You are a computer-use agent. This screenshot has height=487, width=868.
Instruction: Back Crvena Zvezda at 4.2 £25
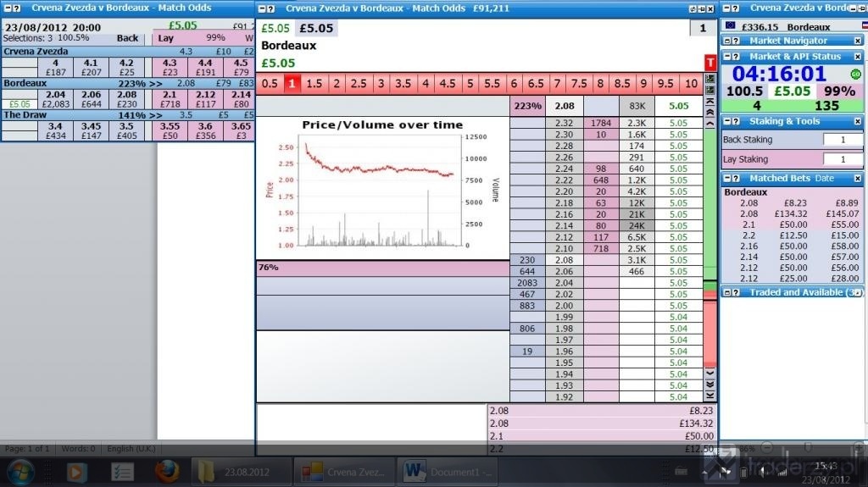click(x=127, y=68)
